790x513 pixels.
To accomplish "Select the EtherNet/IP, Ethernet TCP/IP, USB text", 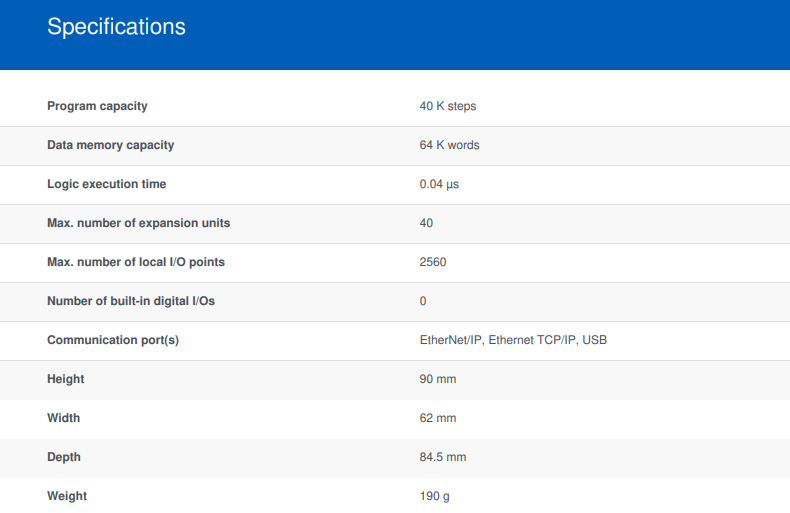I will (513, 340).
